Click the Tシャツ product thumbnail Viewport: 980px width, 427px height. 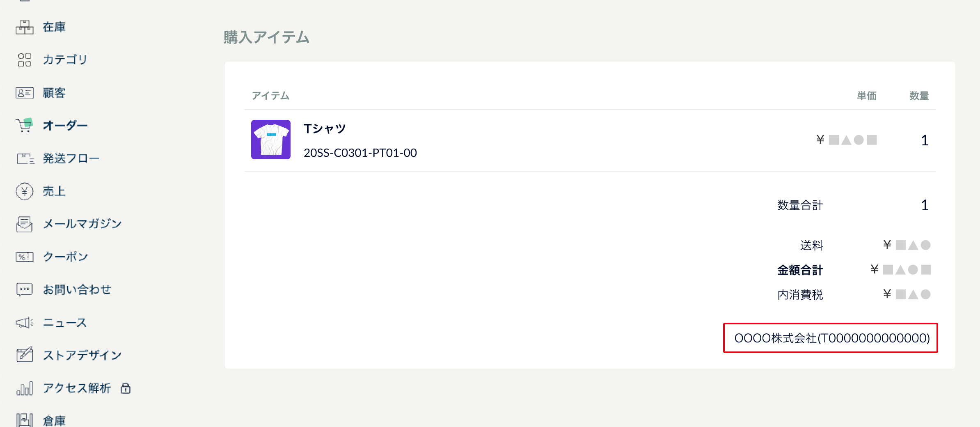tap(271, 140)
